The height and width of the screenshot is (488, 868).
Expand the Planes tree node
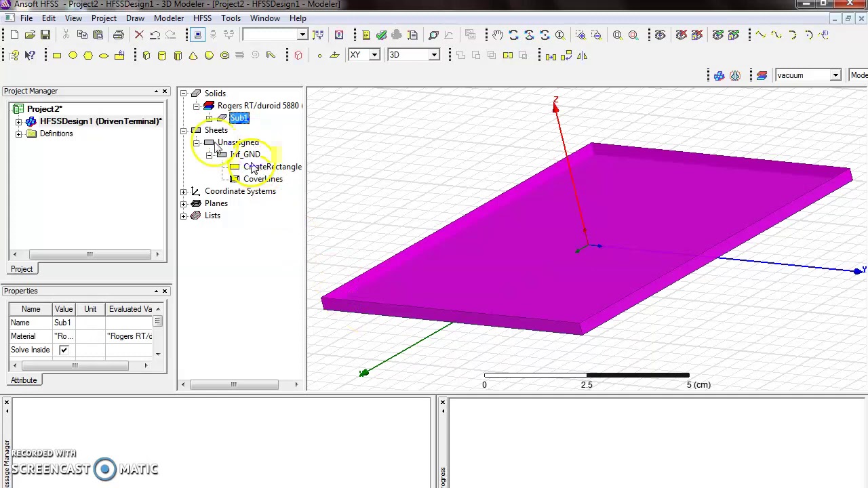[x=183, y=203]
